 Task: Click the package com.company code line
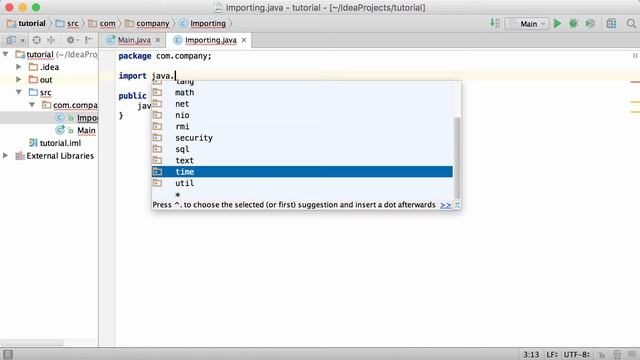[165, 56]
